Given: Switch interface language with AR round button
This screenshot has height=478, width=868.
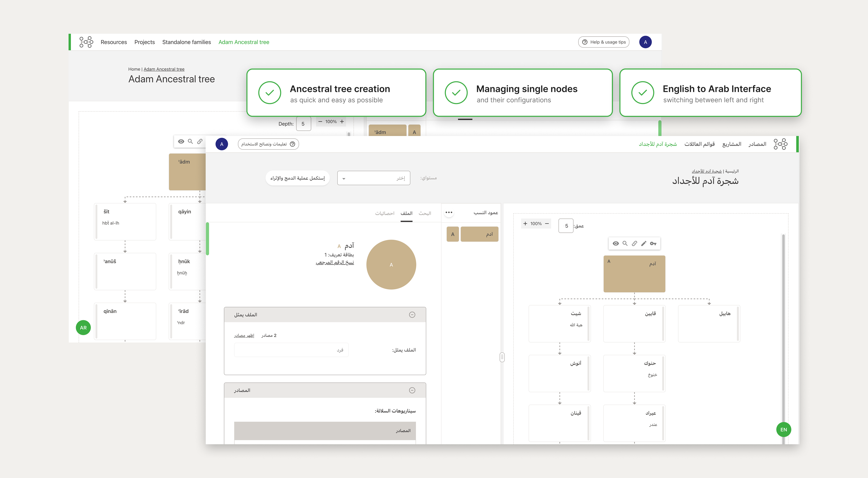Looking at the screenshot, I should 83,328.
